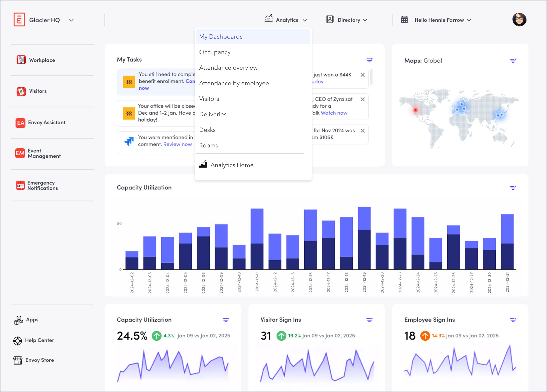Open filter icon on Visitor Sign Ins card
The height and width of the screenshot is (392, 547).
(x=369, y=320)
